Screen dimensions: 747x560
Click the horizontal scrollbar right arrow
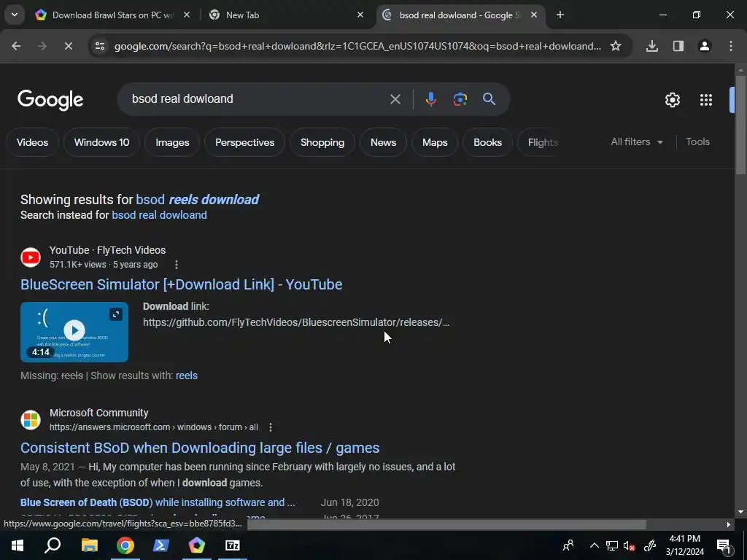(729, 525)
